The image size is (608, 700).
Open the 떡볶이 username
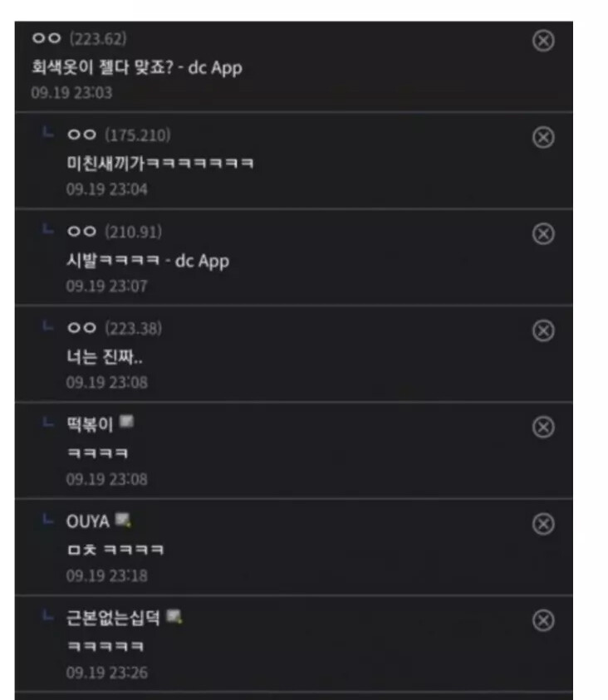pyautogui.click(x=90, y=424)
